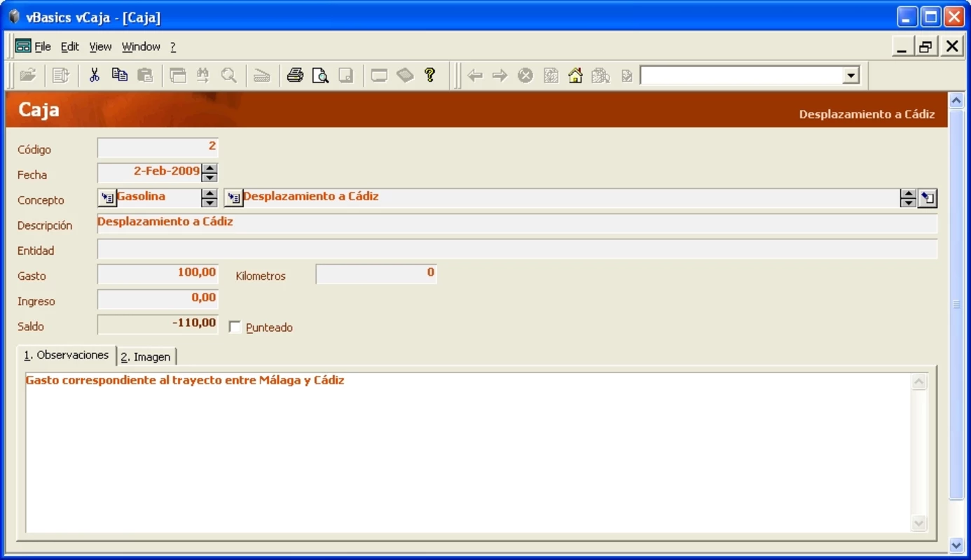This screenshot has width=971, height=560.
Task: Click lookup icon left of Desplazamiento concept field
Action: click(233, 199)
